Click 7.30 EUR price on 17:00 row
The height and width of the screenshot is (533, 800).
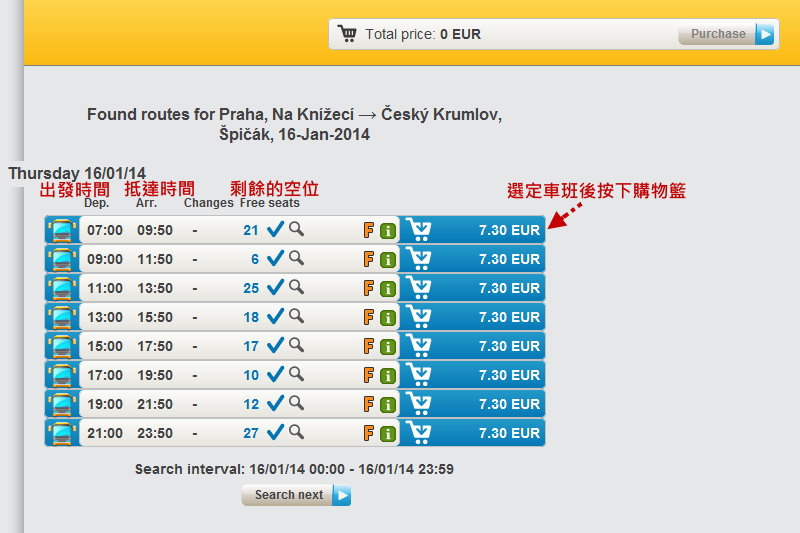point(509,375)
